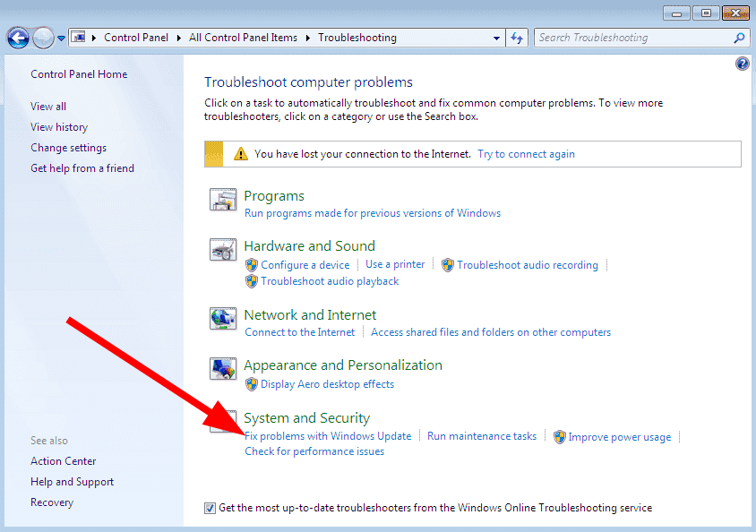Viewport: 756px width, 532px height.
Task: Open Check for performance issues
Action: pos(314,451)
